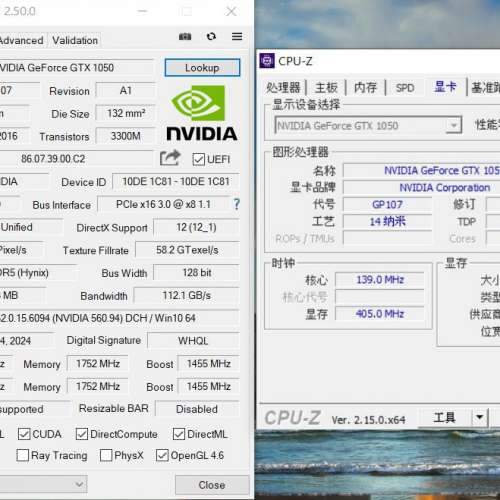Open the CPU-Z SPD tab
The width and height of the screenshot is (500, 500).
[405, 88]
